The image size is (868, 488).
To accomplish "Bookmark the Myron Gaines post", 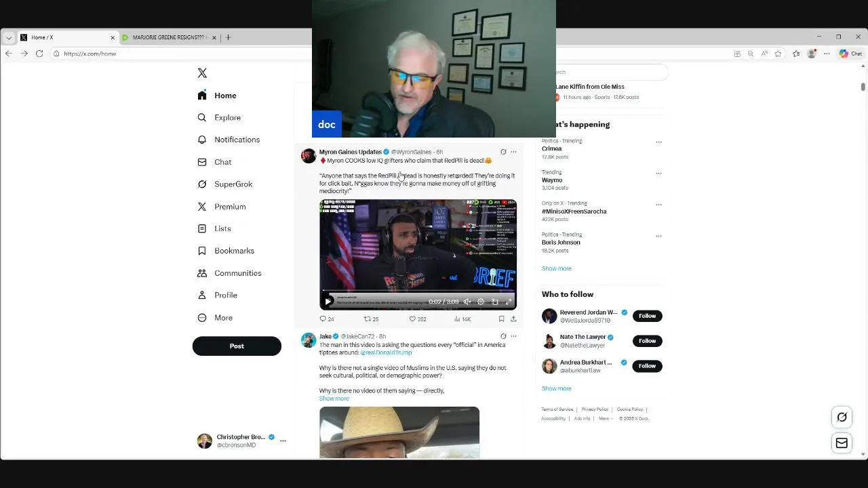I will [x=501, y=319].
